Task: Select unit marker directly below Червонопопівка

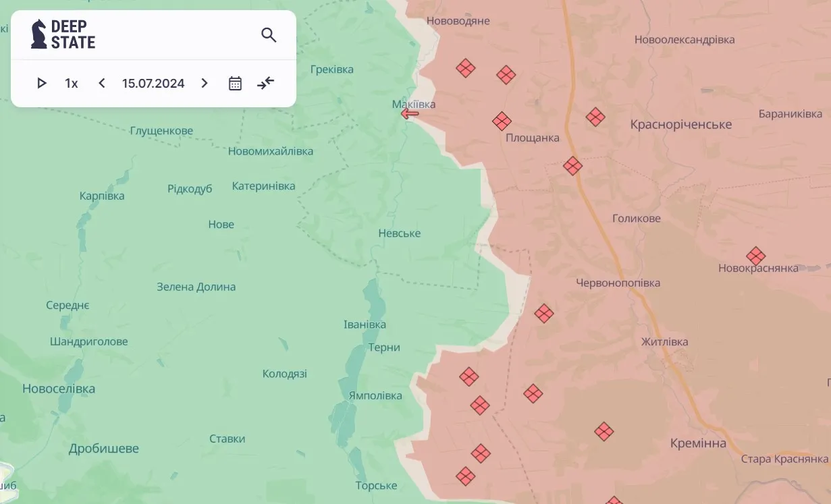Action: pyautogui.click(x=544, y=313)
